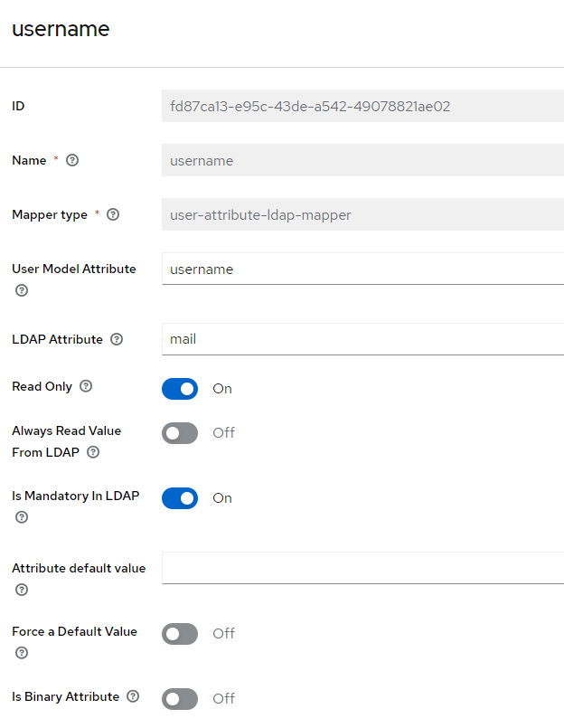Open the help icon next to Name

(72, 160)
